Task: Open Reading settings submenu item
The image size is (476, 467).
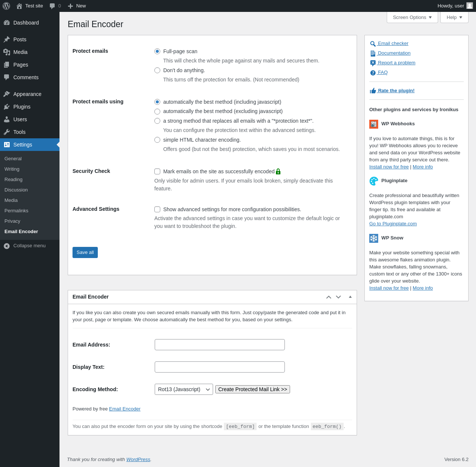Action: pos(13,180)
